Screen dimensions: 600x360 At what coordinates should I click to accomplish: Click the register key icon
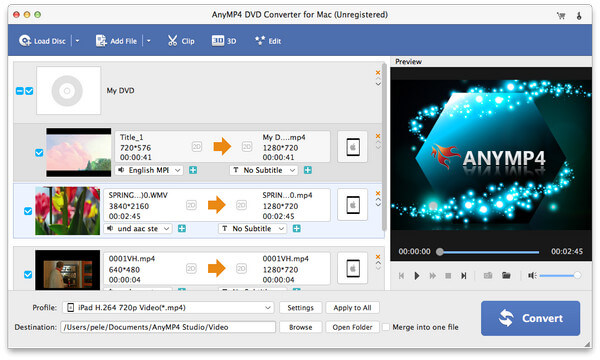click(x=579, y=16)
